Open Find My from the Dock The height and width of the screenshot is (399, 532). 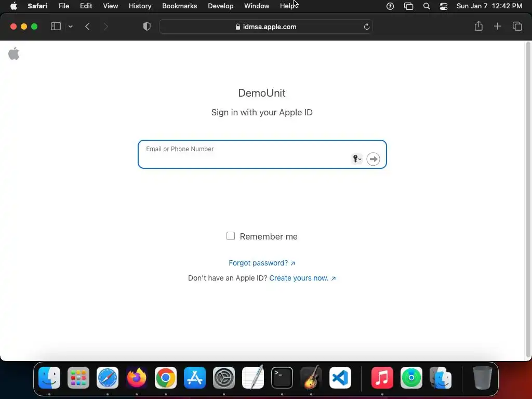(411, 378)
